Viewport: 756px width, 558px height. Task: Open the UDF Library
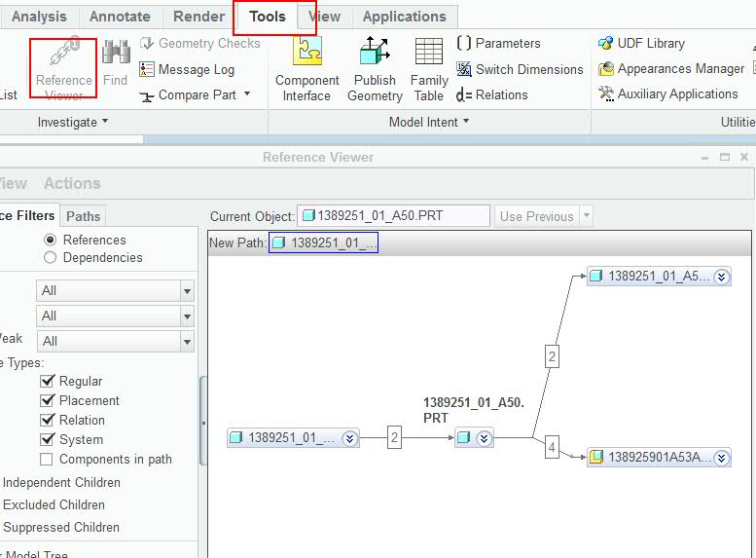point(641,44)
